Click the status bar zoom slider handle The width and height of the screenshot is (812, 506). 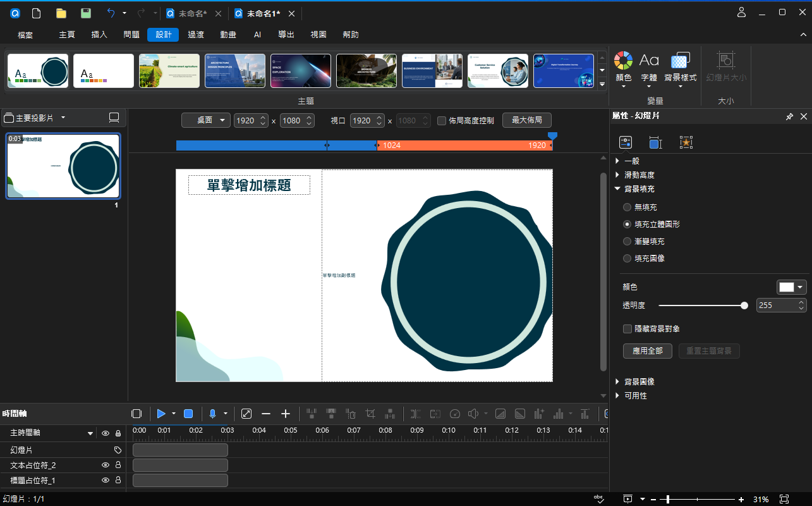click(x=667, y=499)
